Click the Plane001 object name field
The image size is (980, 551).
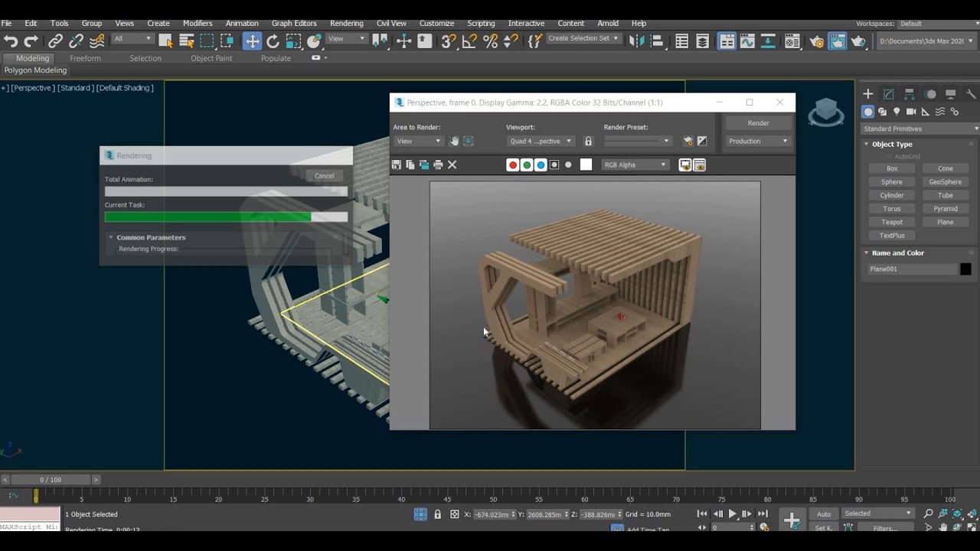pyautogui.click(x=912, y=269)
